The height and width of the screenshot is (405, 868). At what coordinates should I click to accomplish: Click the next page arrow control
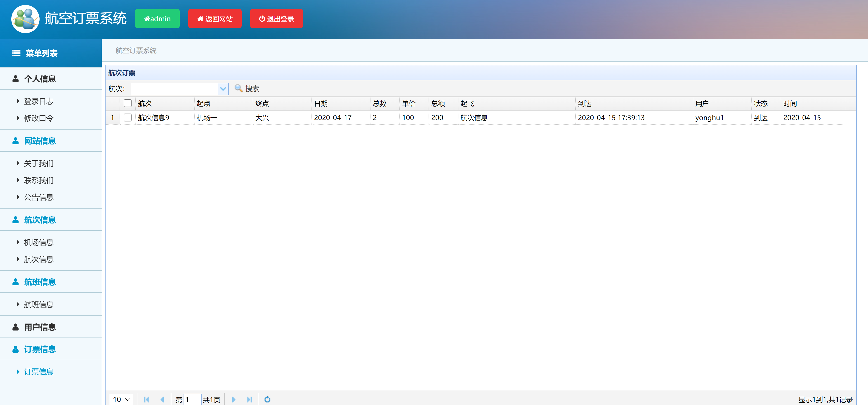pyautogui.click(x=234, y=399)
